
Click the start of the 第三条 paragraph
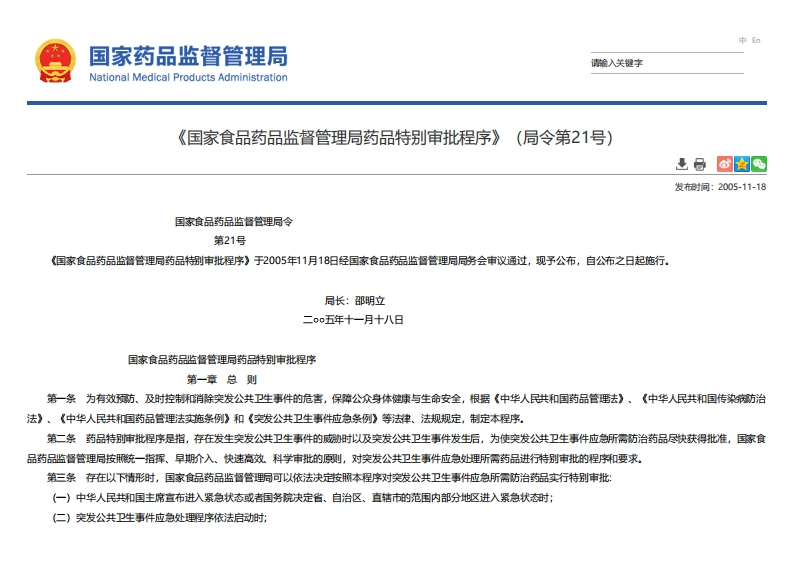point(62,478)
